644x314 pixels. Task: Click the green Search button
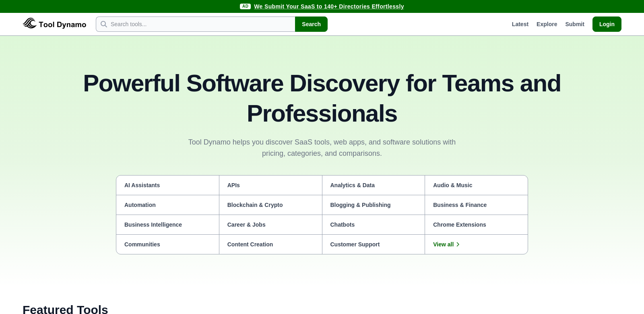click(311, 24)
